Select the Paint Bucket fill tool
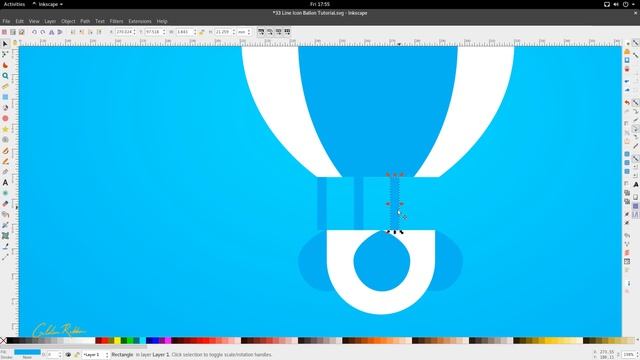The width and height of the screenshot is (640, 360). tap(5, 214)
